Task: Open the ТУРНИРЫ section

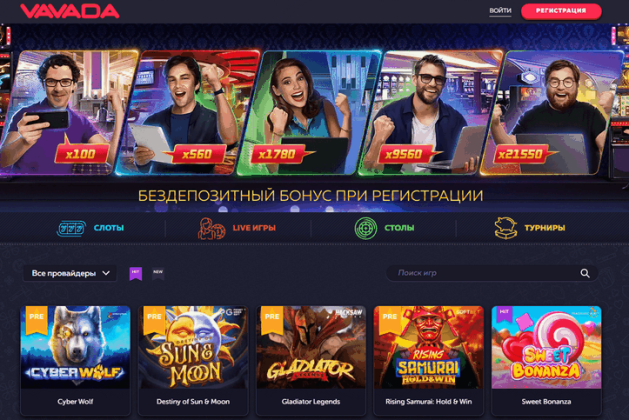Action: click(x=544, y=228)
